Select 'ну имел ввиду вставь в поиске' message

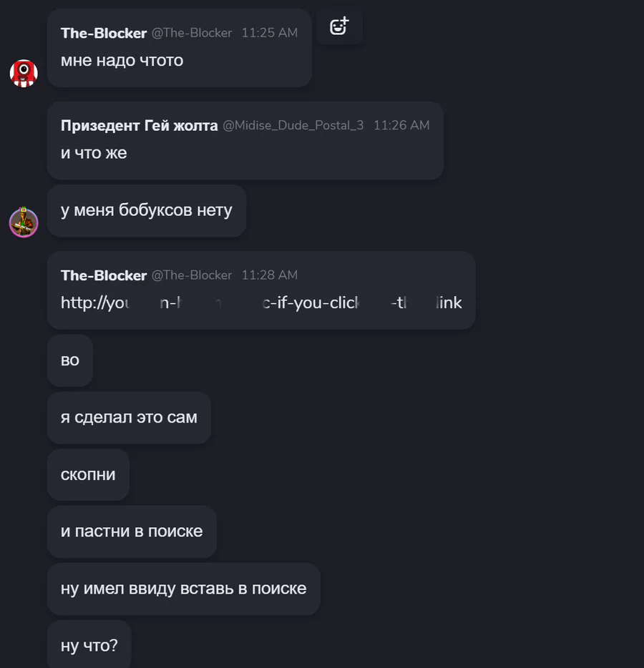click(184, 589)
